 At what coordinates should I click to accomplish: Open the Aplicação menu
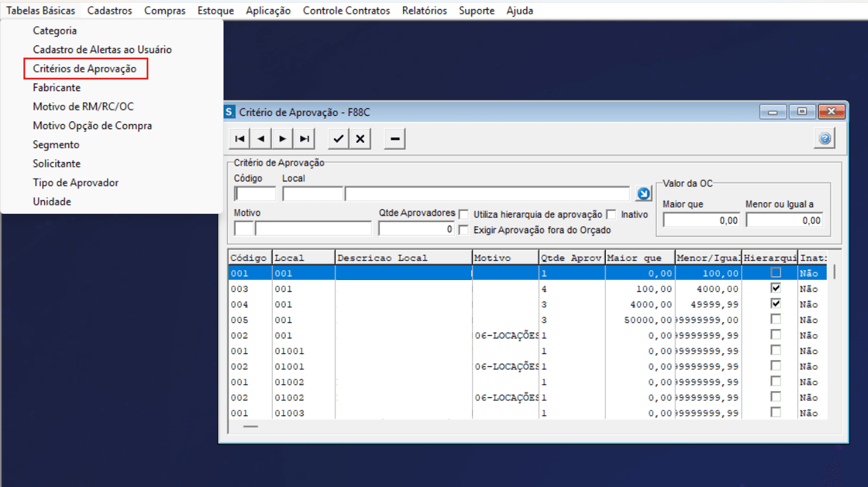268,10
